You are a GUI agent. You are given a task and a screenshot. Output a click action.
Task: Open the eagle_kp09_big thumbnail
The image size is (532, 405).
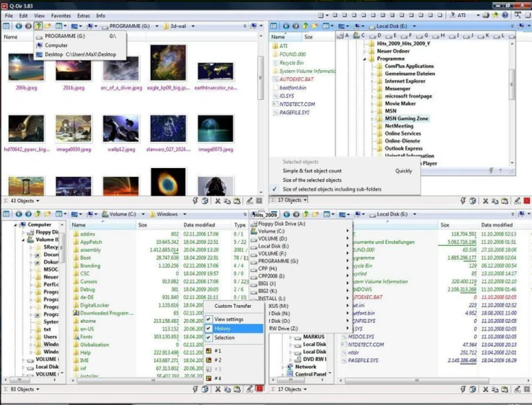coord(169,63)
